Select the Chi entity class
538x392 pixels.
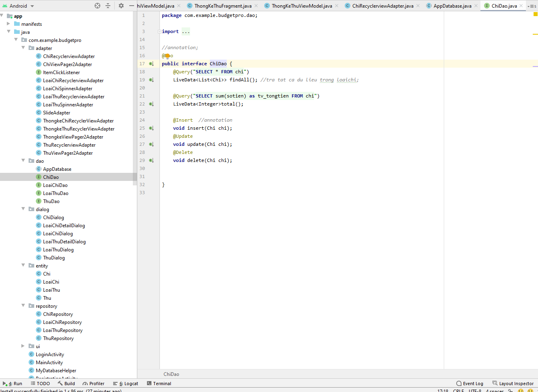(x=47, y=274)
